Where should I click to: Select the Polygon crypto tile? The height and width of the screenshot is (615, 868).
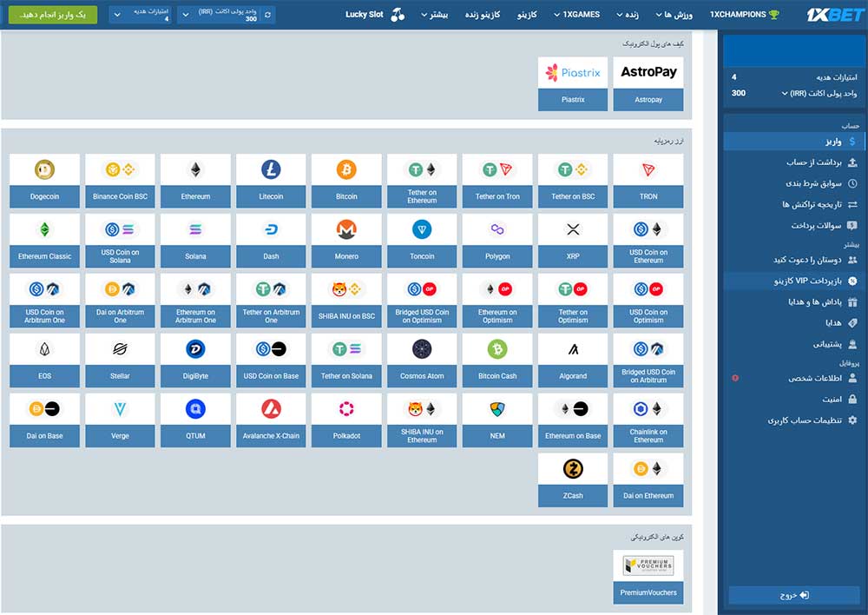pyautogui.click(x=497, y=241)
